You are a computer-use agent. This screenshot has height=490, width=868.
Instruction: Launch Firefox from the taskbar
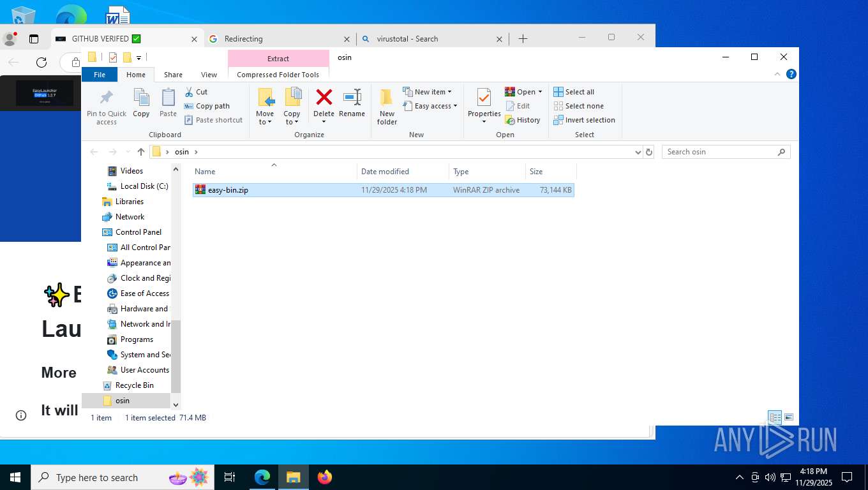(325, 477)
